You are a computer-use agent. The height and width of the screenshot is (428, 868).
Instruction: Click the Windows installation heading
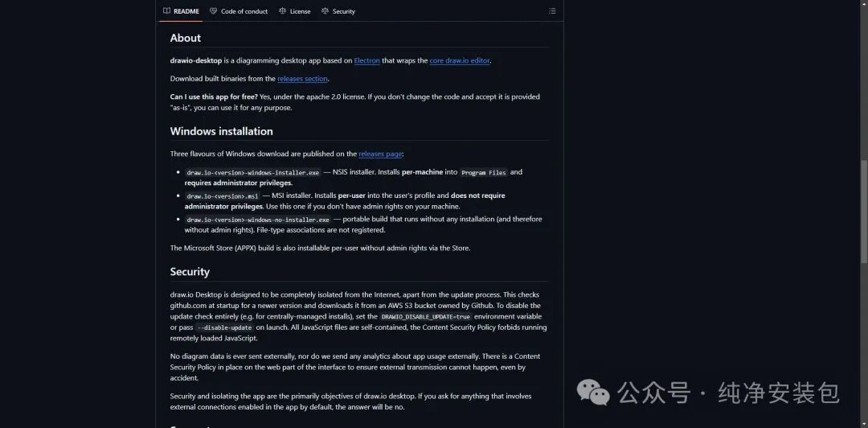[x=222, y=131]
